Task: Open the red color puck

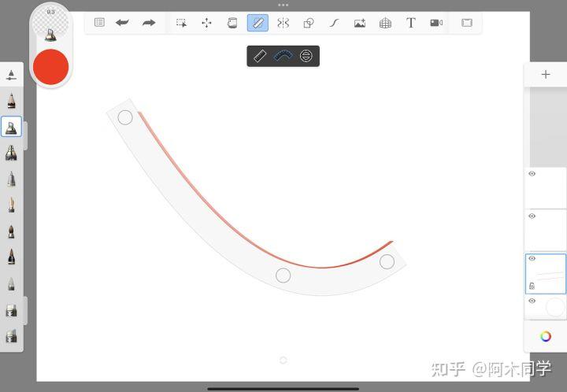Action: coord(50,67)
